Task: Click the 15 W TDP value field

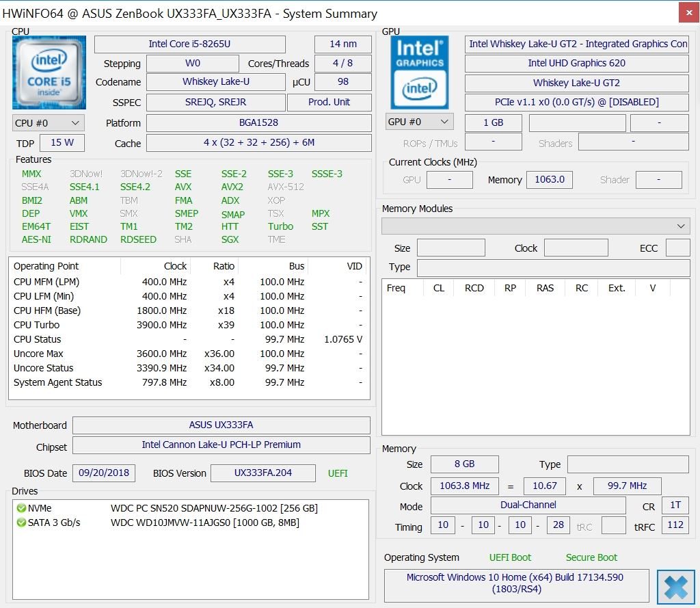Action: coord(62,143)
